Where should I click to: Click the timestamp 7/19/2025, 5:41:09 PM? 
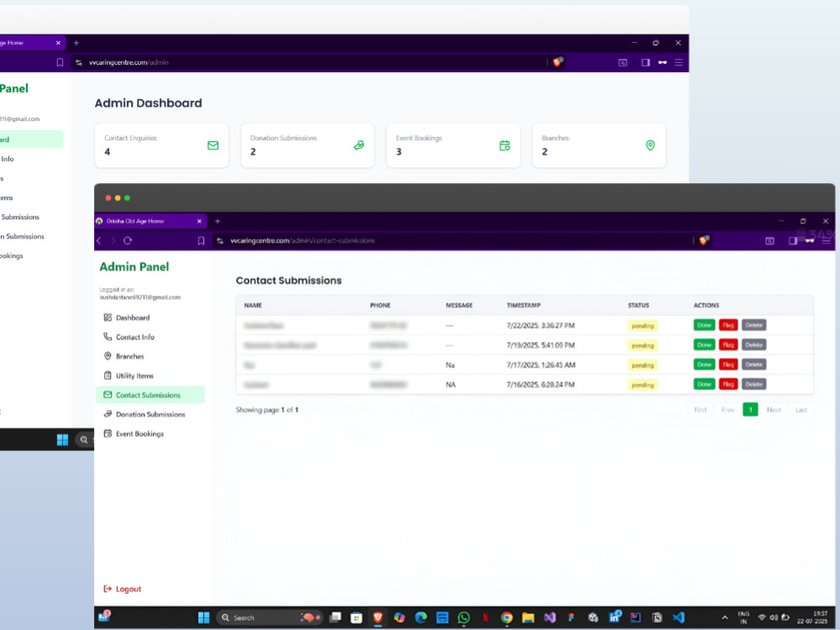pos(540,345)
